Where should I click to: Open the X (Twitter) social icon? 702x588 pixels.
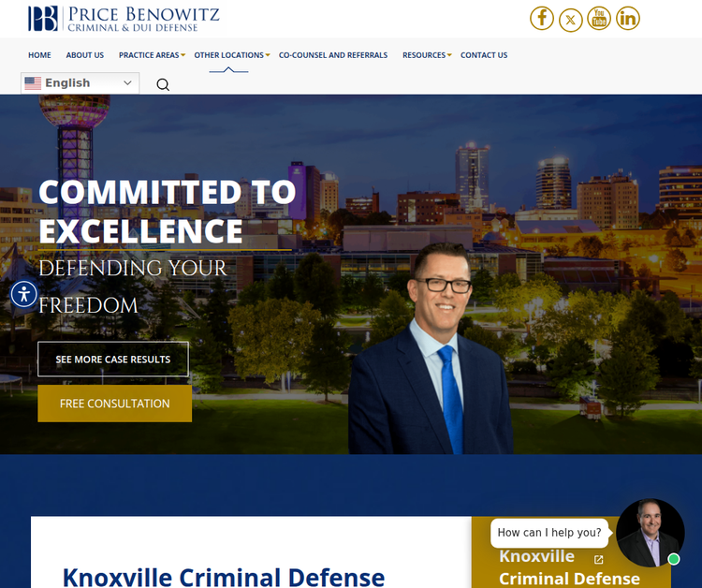pos(570,20)
